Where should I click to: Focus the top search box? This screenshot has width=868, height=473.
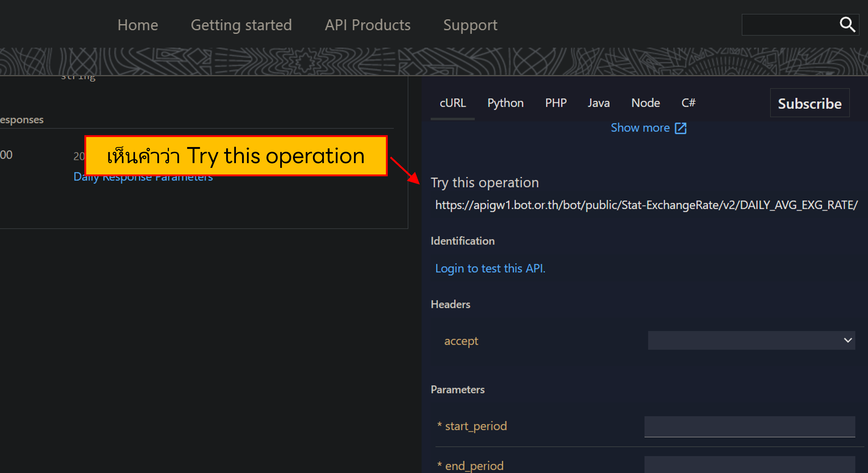[x=788, y=25]
